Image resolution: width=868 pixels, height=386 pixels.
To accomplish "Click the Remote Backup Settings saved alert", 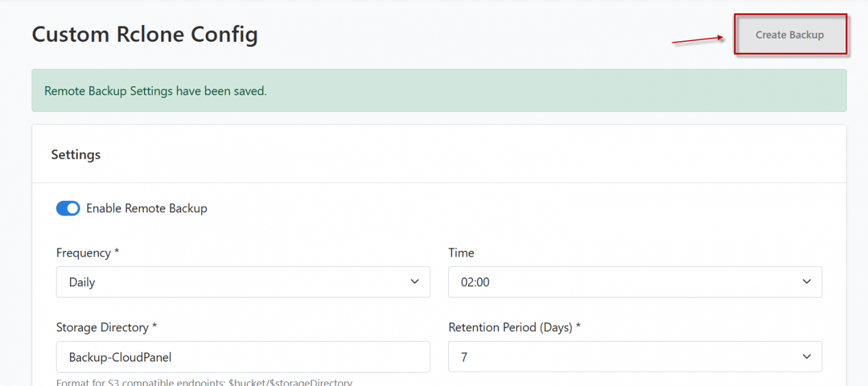I will click(x=439, y=91).
